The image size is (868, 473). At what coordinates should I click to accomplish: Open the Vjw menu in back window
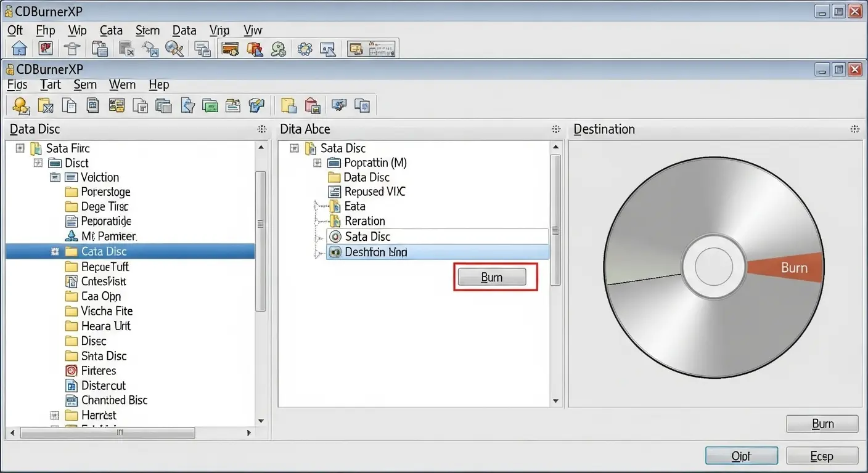pos(253,30)
